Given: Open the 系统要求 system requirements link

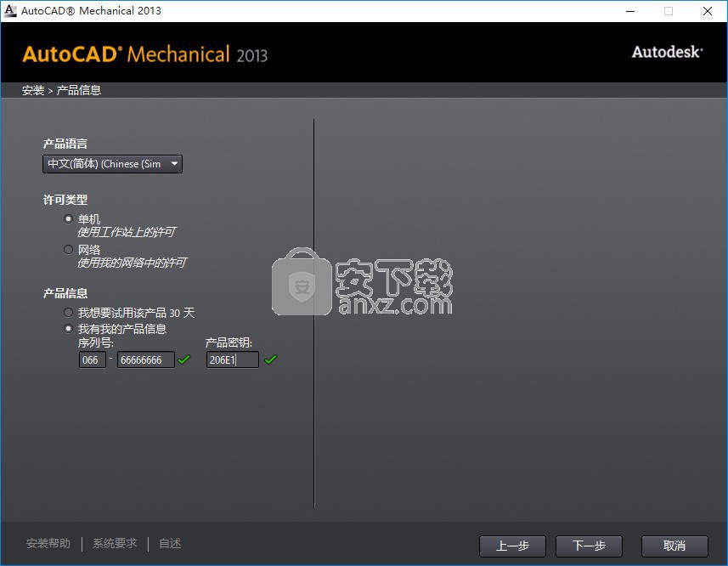Looking at the screenshot, I should point(115,543).
